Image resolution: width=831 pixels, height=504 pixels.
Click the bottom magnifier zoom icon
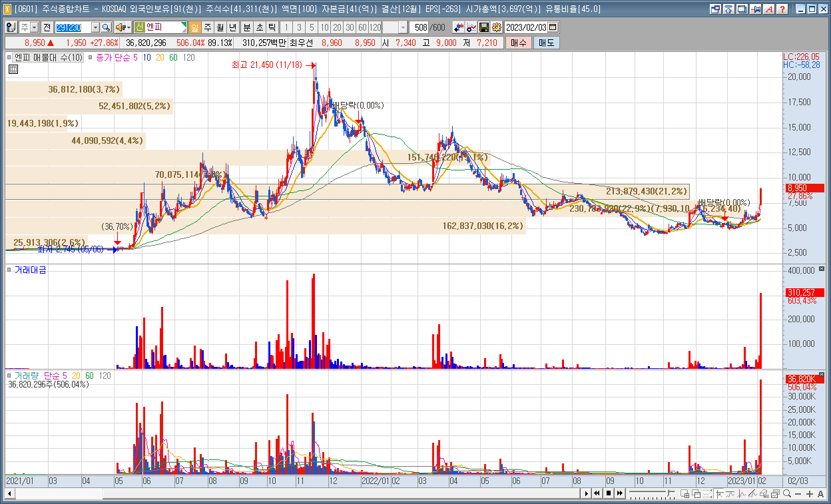pyautogui.click(x=787, y=493)
